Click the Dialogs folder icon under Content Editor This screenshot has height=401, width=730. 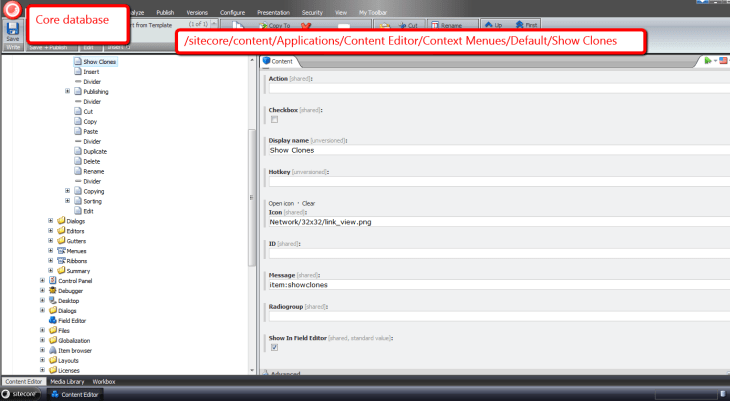[x=61, y=221]
